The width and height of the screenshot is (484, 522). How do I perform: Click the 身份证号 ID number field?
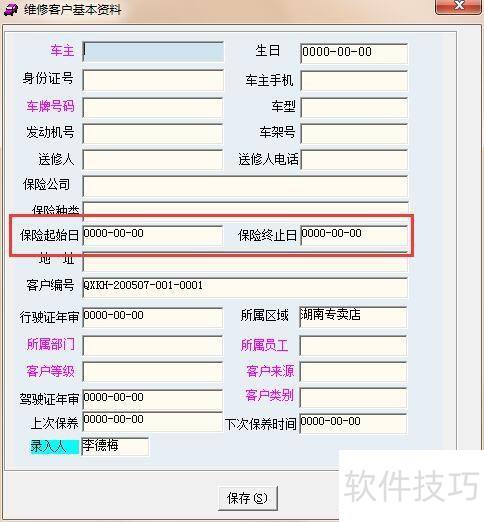click(153, 80)
